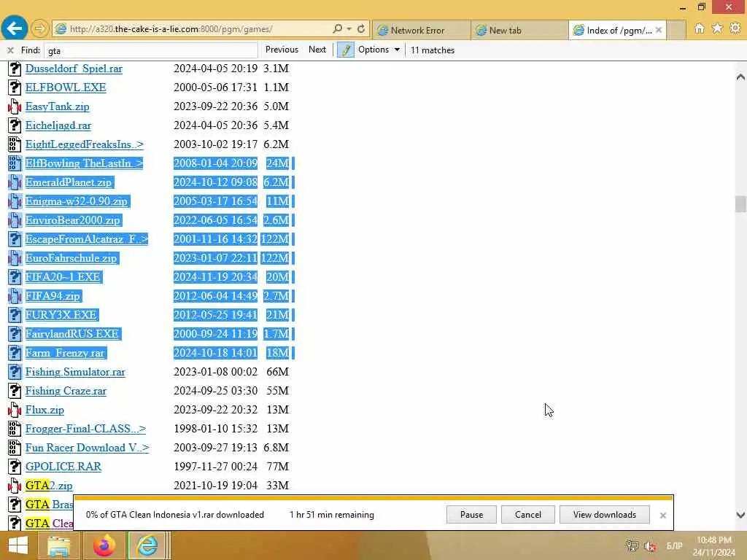
Task: Click the vertical scrollbar thumb
Action: (740, 204)
